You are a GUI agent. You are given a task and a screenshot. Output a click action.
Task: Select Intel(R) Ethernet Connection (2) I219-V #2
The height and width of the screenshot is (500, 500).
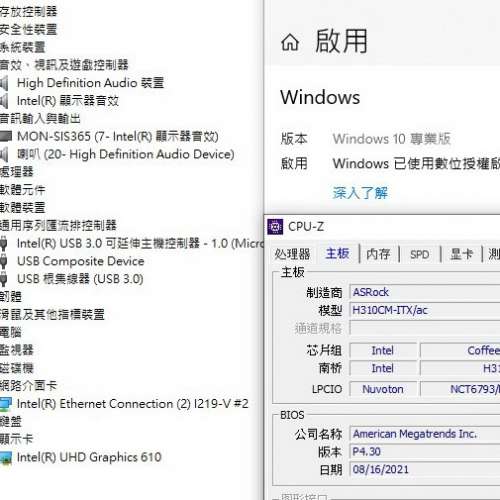tap(133, 404)
